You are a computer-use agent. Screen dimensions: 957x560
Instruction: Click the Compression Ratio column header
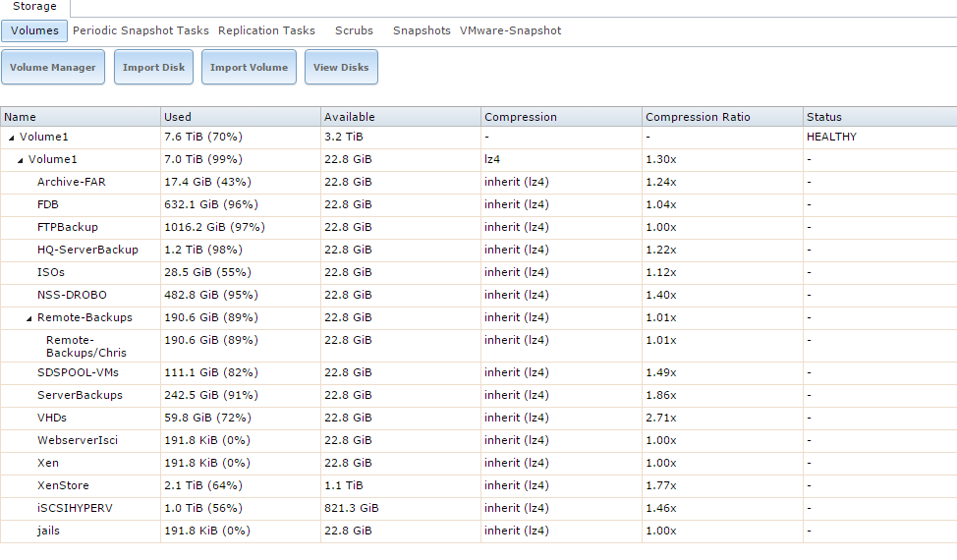(x=722, y=117)
